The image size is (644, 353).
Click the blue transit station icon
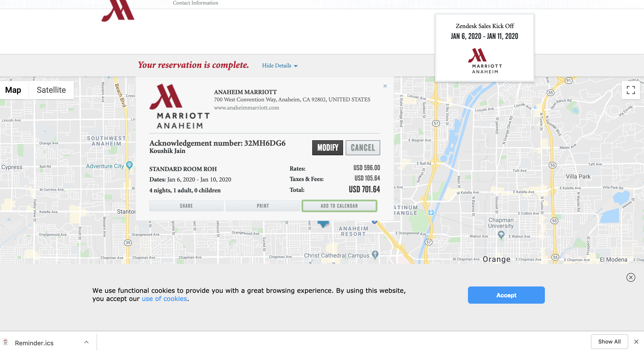[x=431, y=212]
